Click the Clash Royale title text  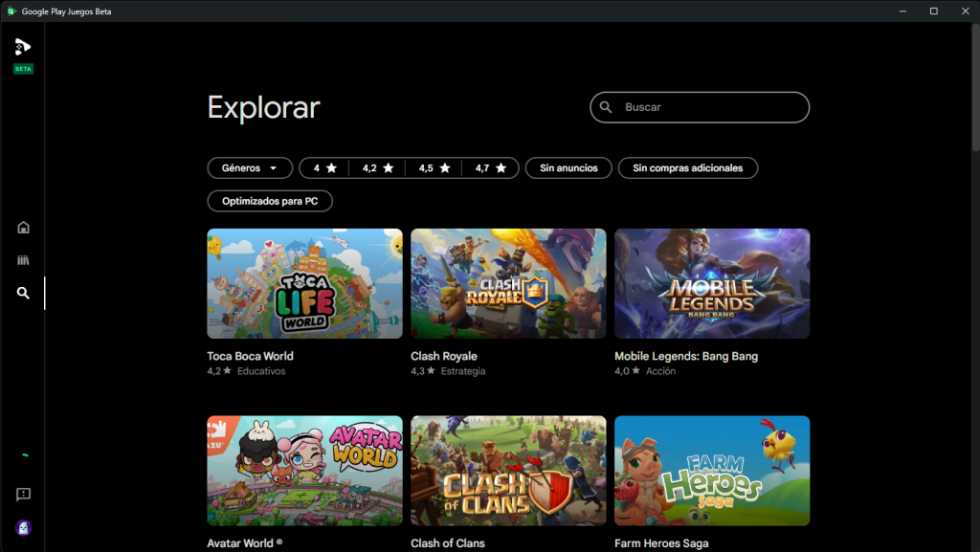click(444, 356)
